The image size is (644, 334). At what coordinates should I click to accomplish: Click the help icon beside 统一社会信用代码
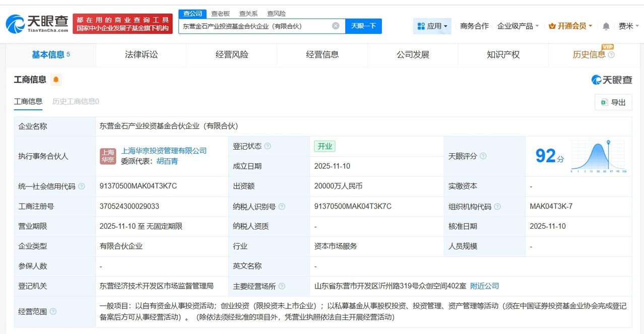click(x=83, y=186)
